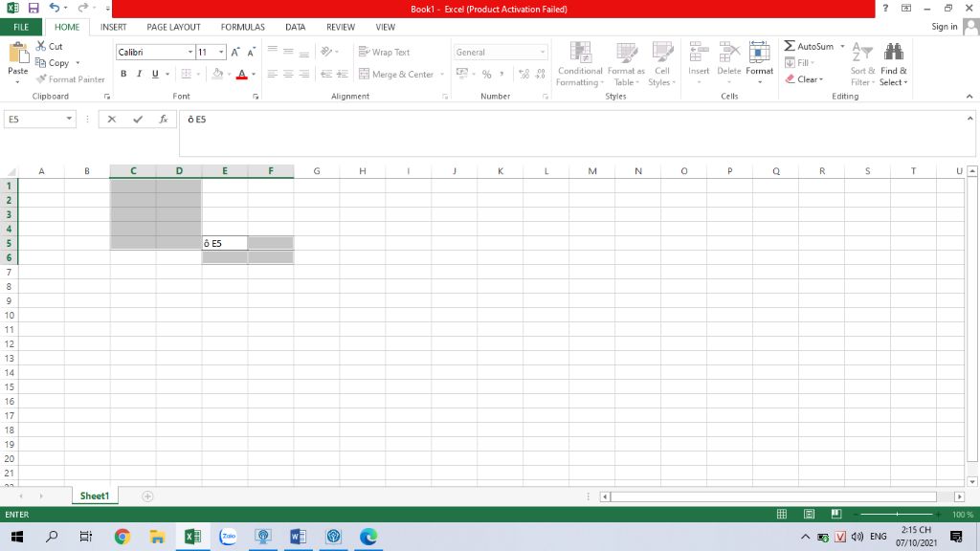Screen dimensions: 980x551
Task: Open Word from the taskbar
Action: click(x=299, y=536)
